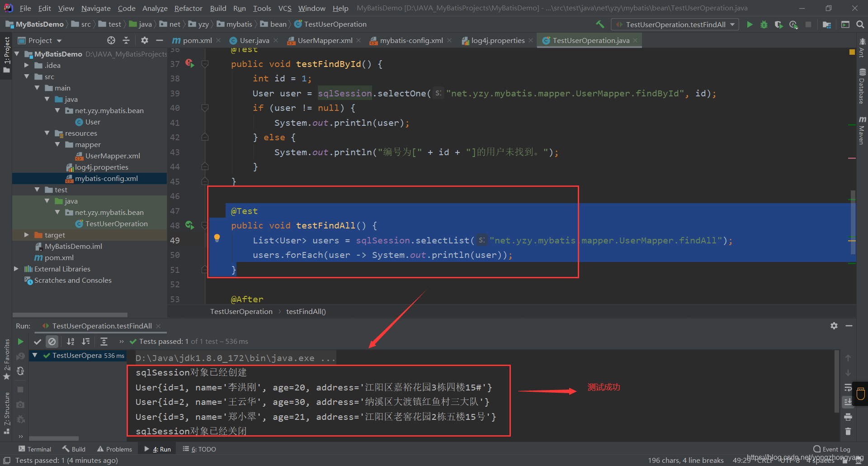Click the print output icon in Run panel
The height and width of the screenshot is (466, 868).
848,417
